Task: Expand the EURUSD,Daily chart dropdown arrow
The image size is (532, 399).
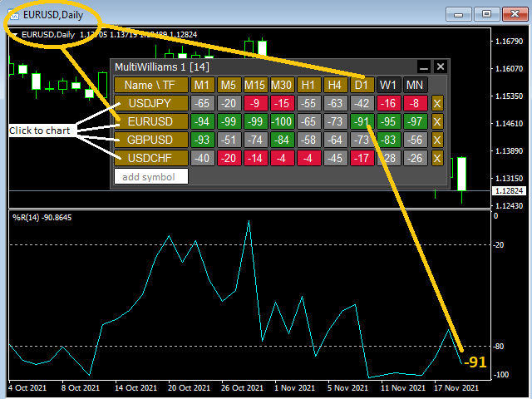Action: tap(14, 35)
